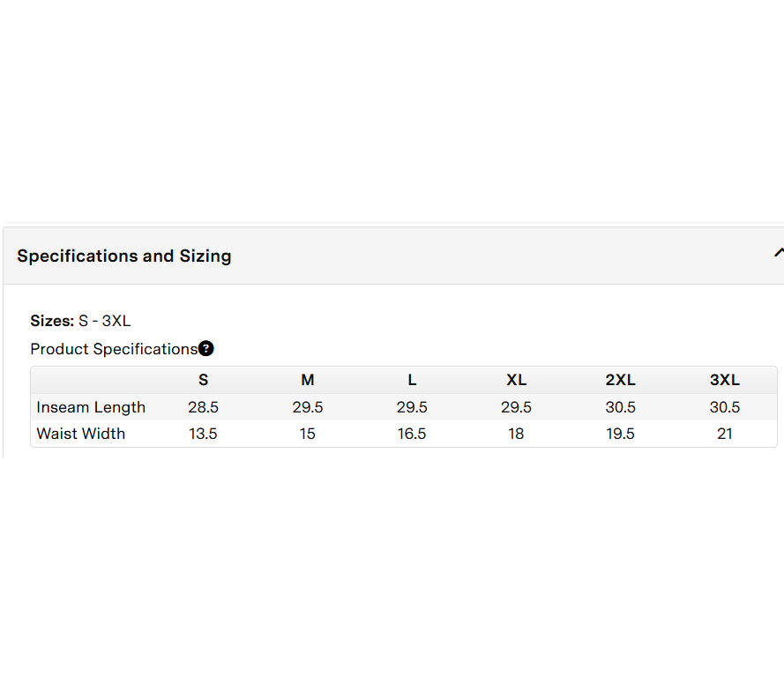Select the M column header
Viewport: 784px width, 676px height.
pyautogui.click(x=308, y=381)
